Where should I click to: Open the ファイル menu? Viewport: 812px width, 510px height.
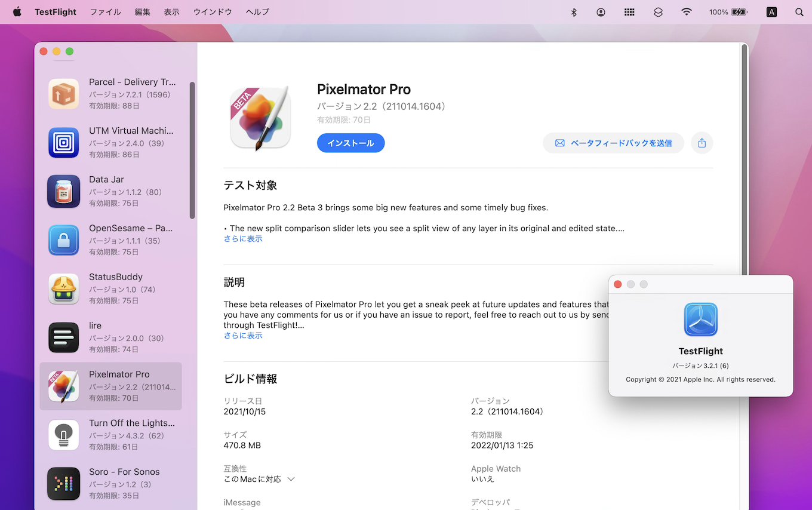click(x=105, y=12)
